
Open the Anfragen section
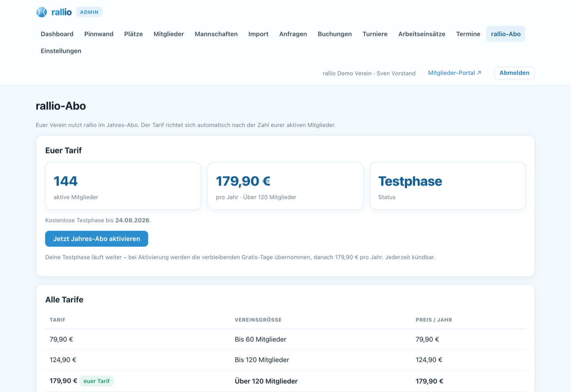point(293,34)
